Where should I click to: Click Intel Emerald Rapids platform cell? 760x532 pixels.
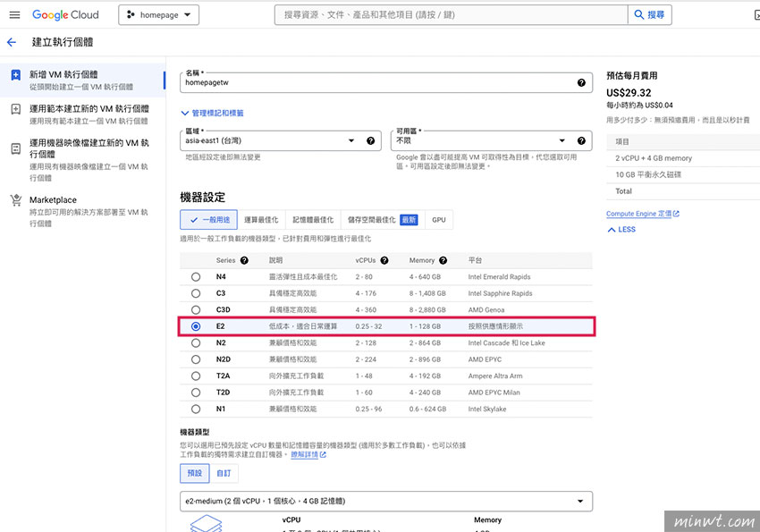coord(499,277)
